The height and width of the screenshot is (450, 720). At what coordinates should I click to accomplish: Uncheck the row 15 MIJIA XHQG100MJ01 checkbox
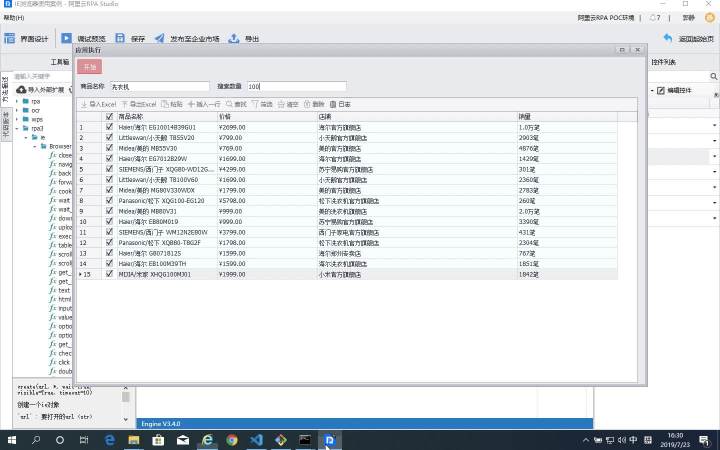pos(109,274)
